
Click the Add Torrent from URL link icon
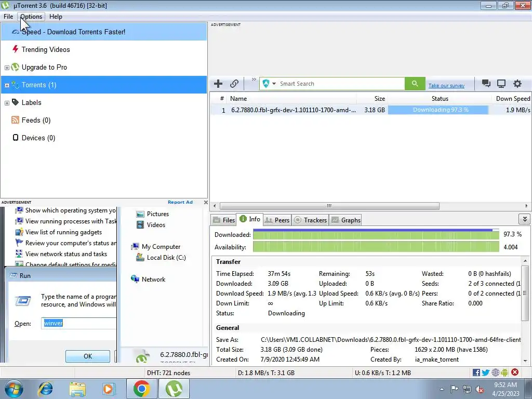tap(234, 84)
